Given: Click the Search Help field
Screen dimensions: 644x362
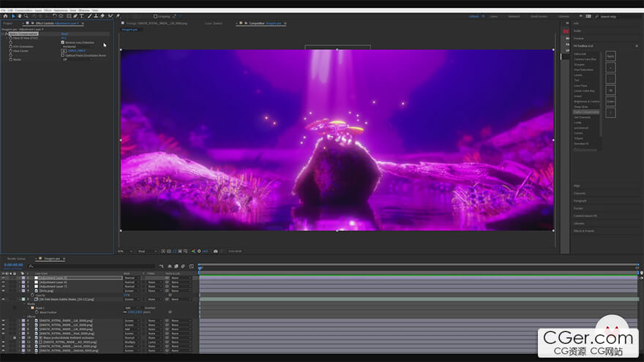Looking at the screenshot, I should (x=608, y=16).
